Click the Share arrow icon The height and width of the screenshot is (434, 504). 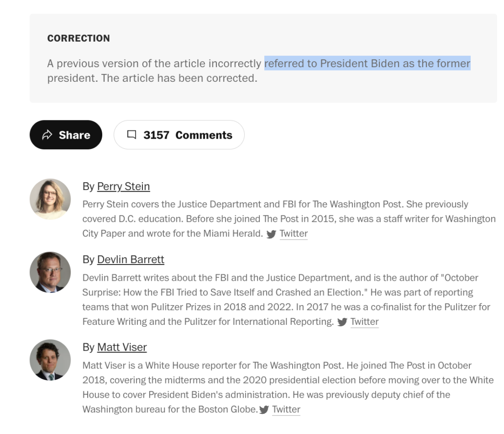47,135
